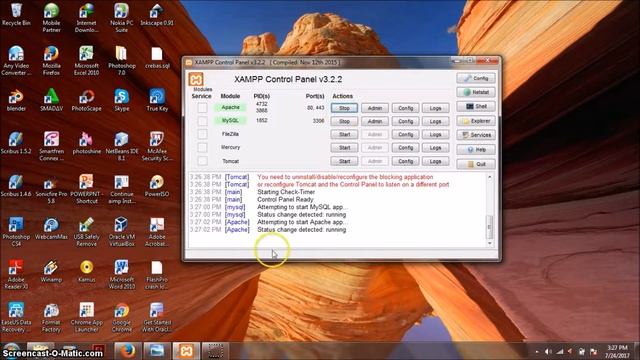The image size is (640, 360).
Task: Select the WebcamMax desktop icon
Action: point(51,229)
